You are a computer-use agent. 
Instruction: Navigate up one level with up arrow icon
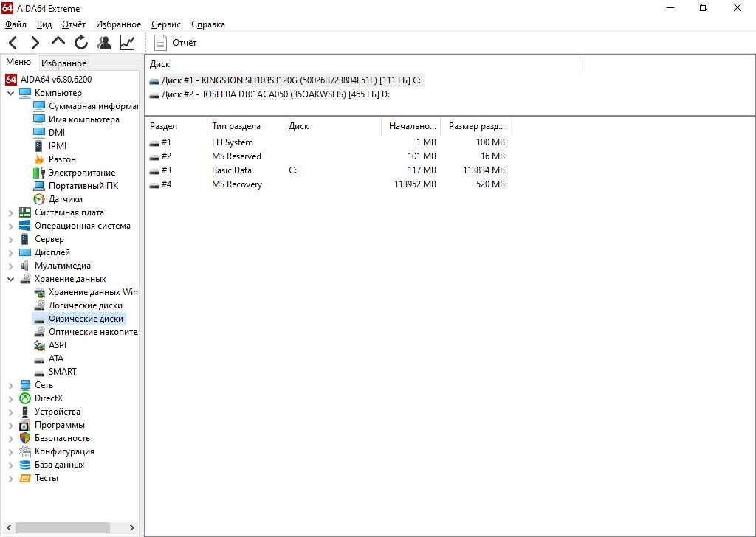(58, 41)
